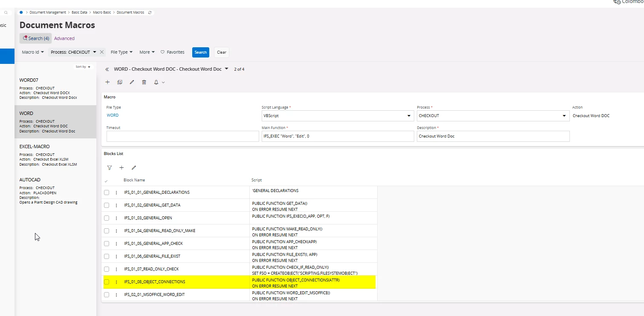Open the WORD file type link
The width and height of the screenshot is (644, 316).
(113, 115)
